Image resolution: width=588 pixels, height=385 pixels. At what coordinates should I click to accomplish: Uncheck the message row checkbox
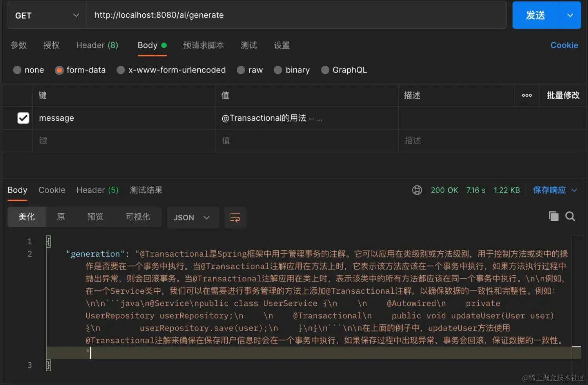(23, 118)
